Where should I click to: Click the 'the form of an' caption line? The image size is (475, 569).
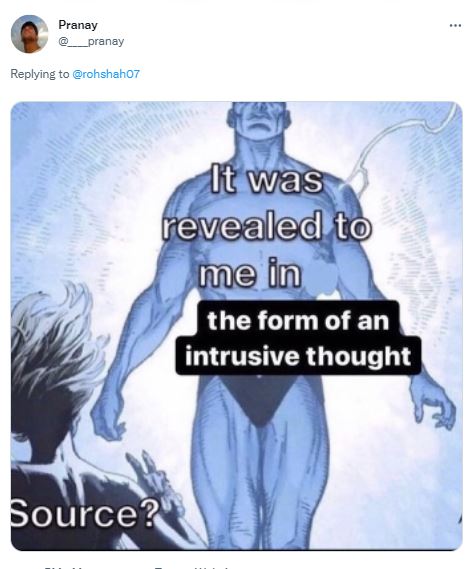point(298,321)
